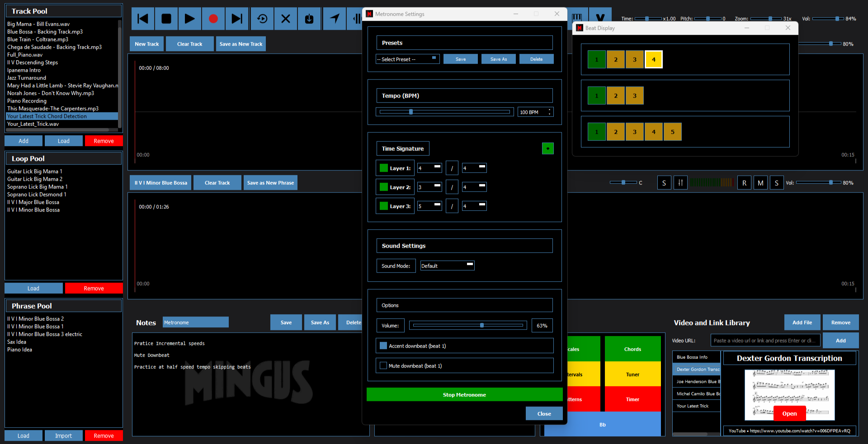
Task: Open the mixer sliders icon on lower track
Action: (680, 183)
